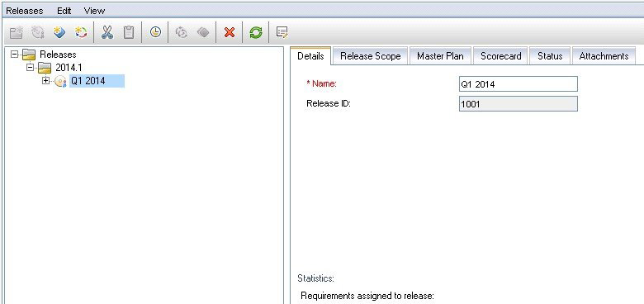
Task: Click the clock reschedule toolbar icon
Action: (x=155, y=32)
